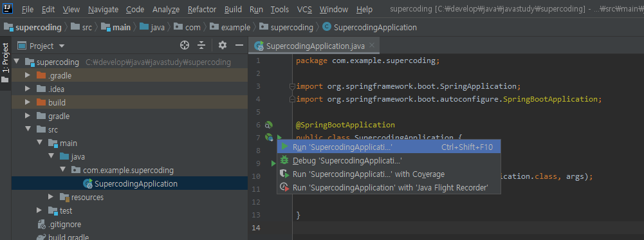Image resolution: width=644 pixels, height=240 pixels.
Task: Expand the gradle folder arrow
Action: click(28, 116)
